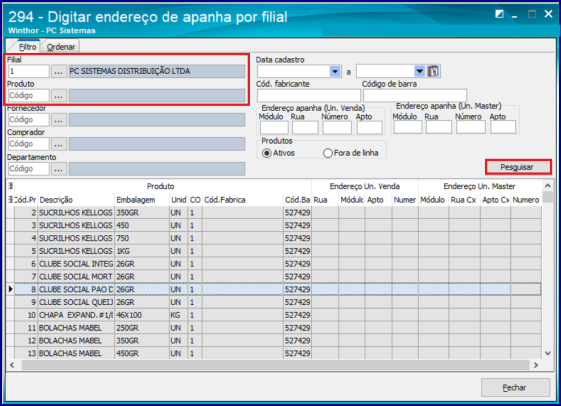Click the Produto Código input field
This screenshot has width=561, height=406.
point(29,96)
